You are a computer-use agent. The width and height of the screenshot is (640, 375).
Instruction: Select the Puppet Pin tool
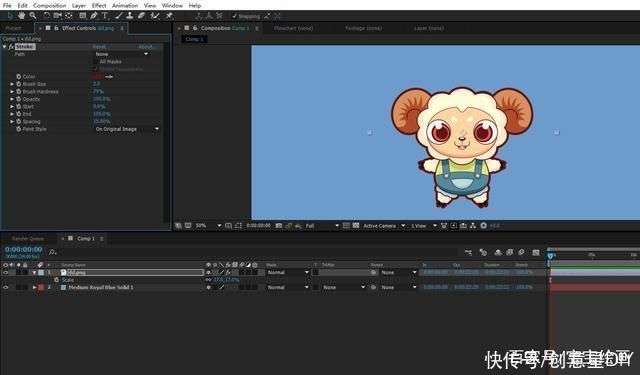169,16
